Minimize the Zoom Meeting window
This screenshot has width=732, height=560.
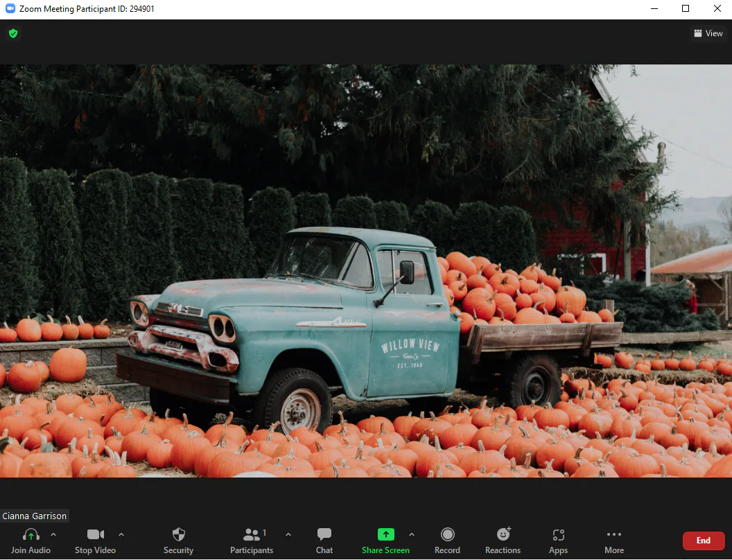654,8
